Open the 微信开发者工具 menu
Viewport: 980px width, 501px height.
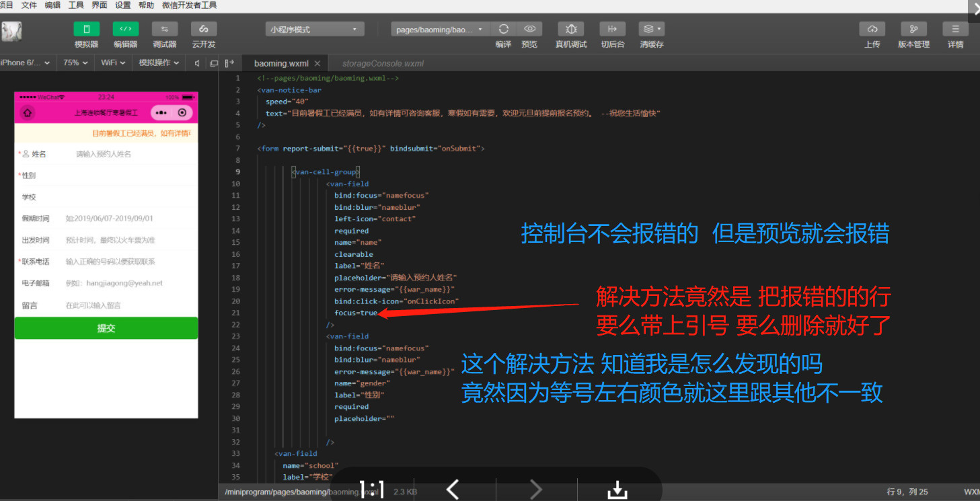189,5
